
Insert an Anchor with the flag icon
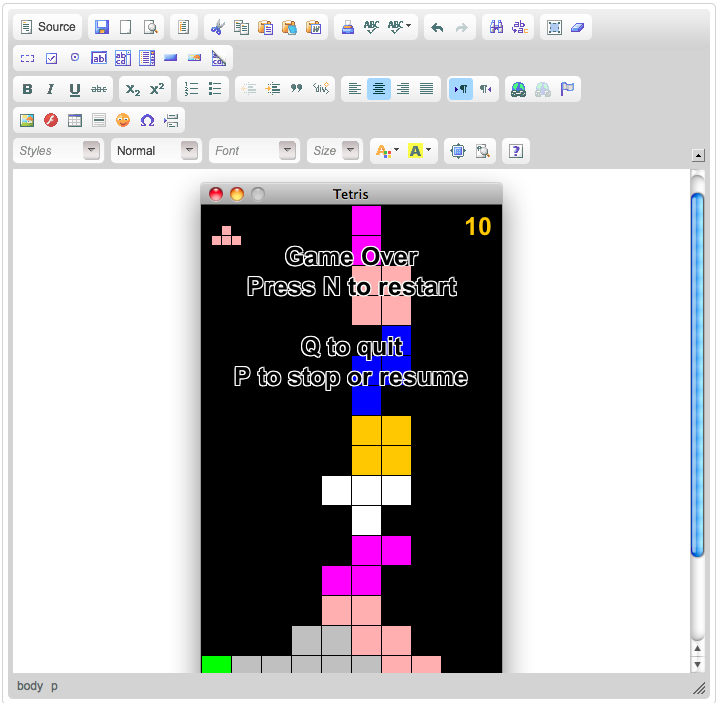[x=567, y=89]
